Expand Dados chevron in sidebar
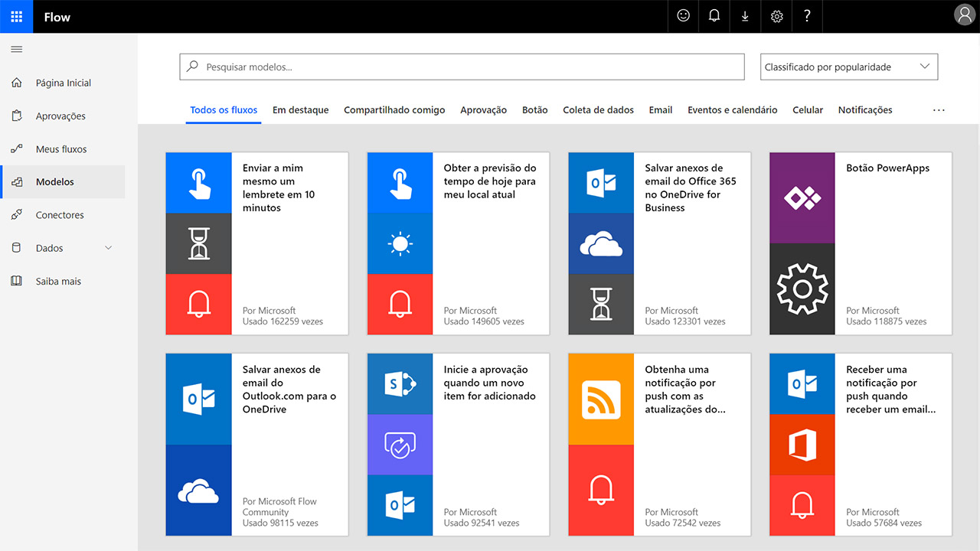Screen dimensions: 980x551 tap(108, 248)
